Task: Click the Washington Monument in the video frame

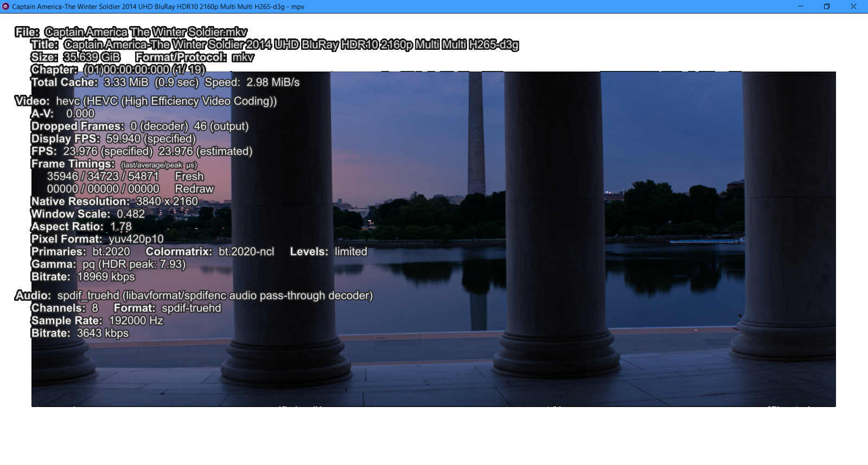Action: point(476,133)
